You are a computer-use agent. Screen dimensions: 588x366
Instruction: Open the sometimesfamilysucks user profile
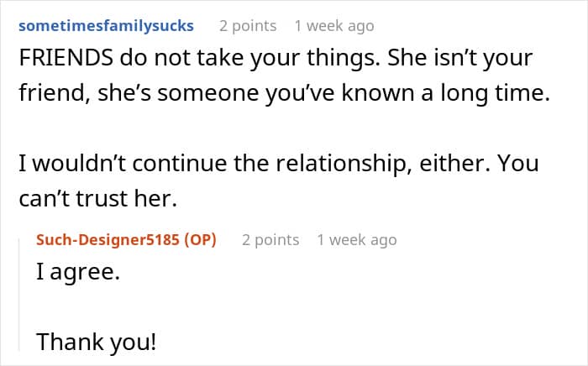tap(106, 25)
